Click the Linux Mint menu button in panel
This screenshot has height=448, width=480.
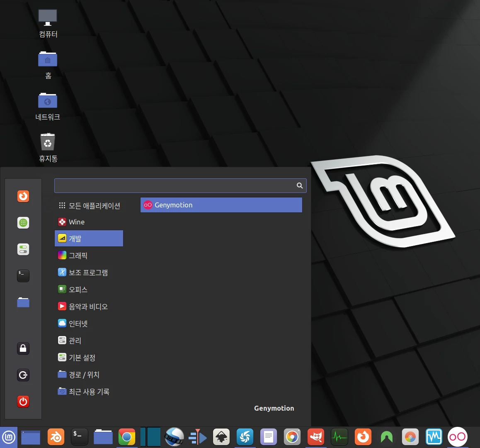pyautogui.click(x=9, y=437)
